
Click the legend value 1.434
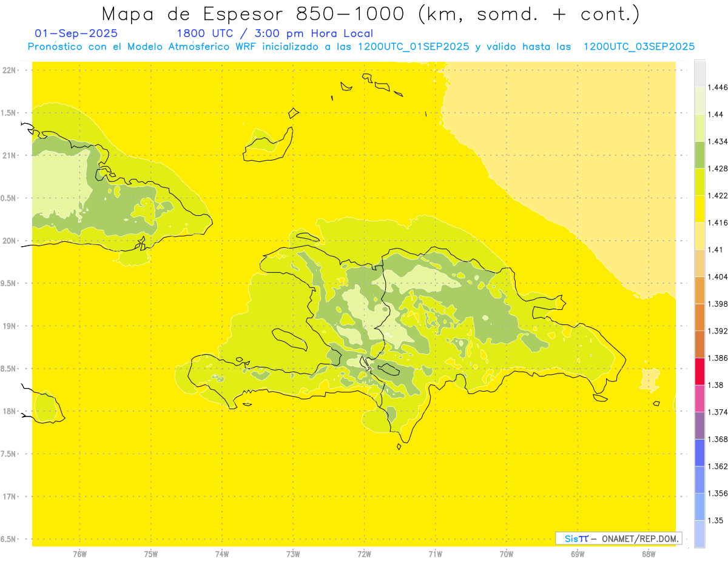pos(717,141)
